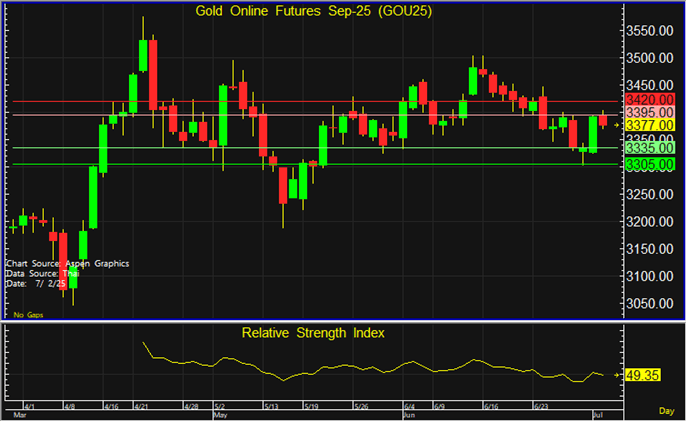Click the bright green 3305.00 price label

click(649, 164)
